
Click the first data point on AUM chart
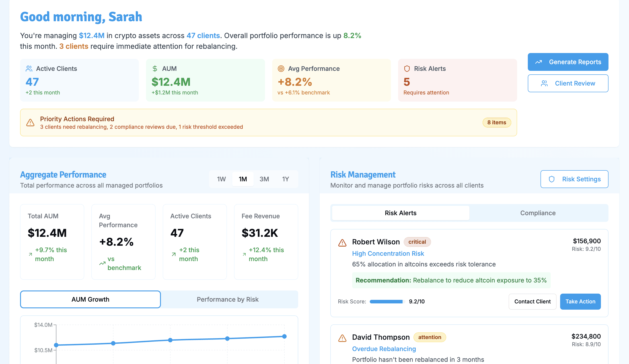coord(56,345)
